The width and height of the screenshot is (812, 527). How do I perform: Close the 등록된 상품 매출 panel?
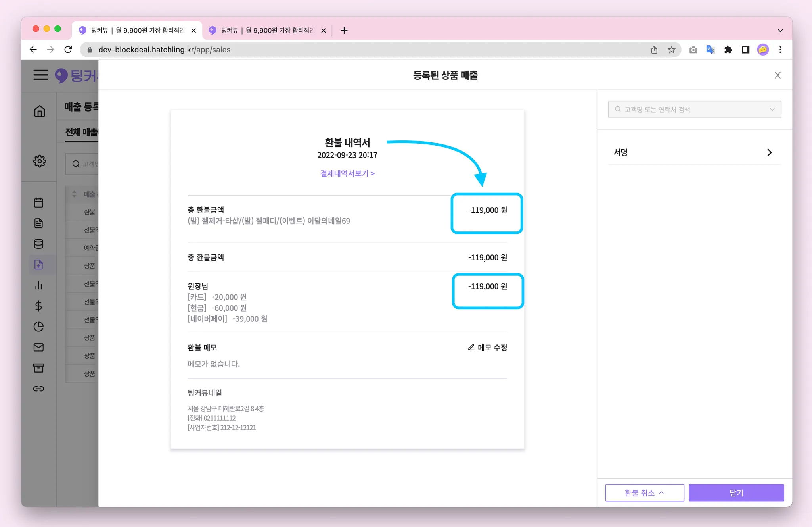778,75
